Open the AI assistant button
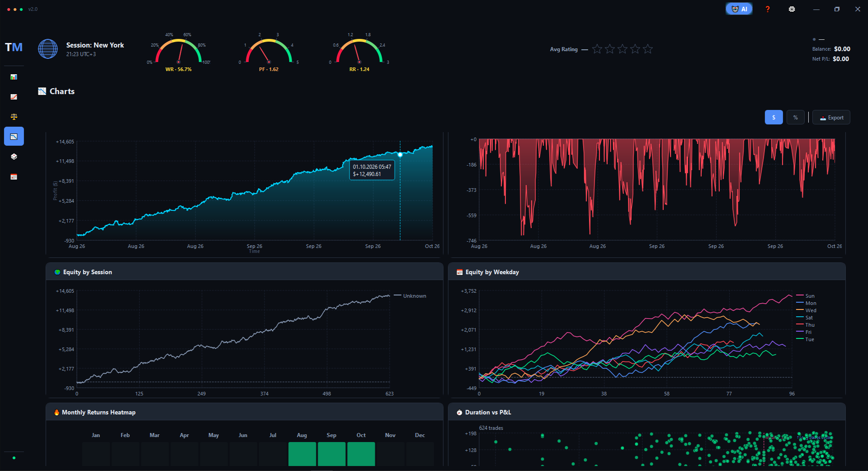The height and width of the screenshot is (471, 868). point(739,9)
